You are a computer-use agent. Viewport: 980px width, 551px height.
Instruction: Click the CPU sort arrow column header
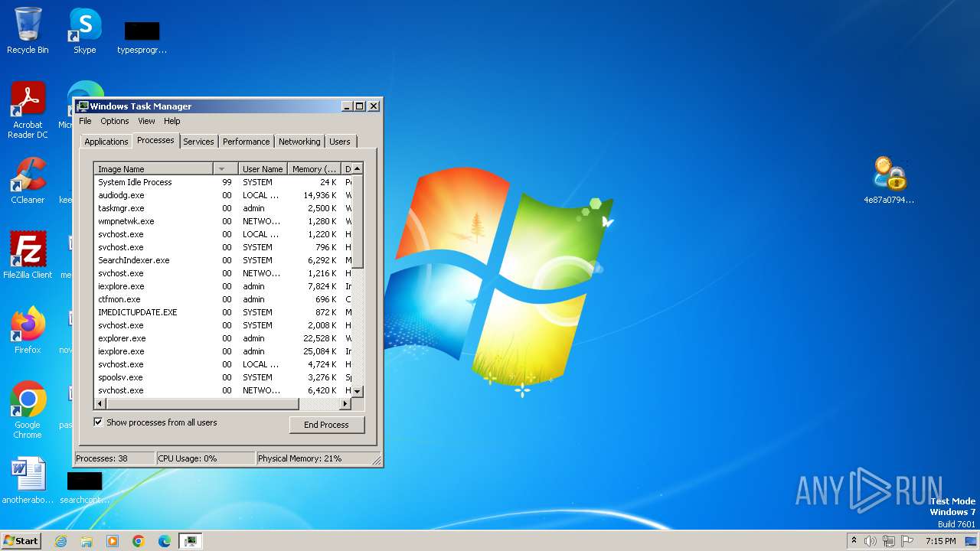point(225,169)
